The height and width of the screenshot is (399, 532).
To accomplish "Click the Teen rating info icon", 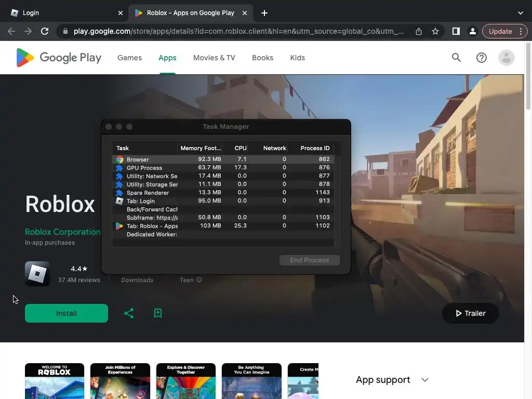I will [199, 280].
